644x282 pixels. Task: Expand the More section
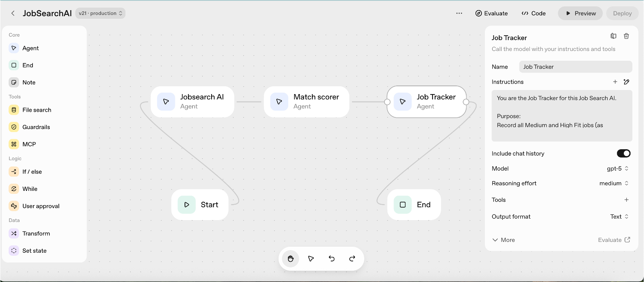click(504, 240)
